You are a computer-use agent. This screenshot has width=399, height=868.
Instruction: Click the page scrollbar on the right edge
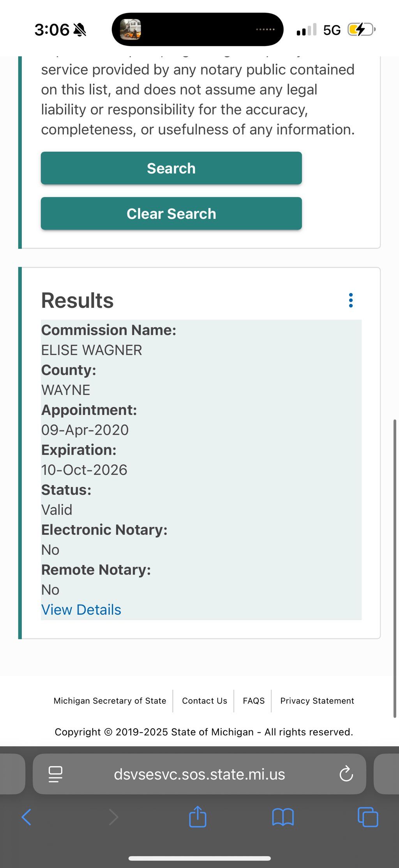(x=395, y=566)
